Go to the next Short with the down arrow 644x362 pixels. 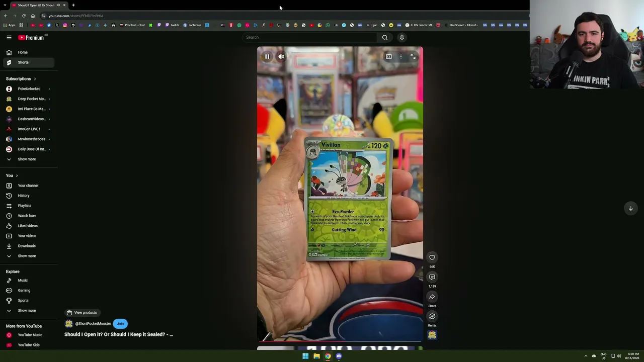(x=630, y=208)
